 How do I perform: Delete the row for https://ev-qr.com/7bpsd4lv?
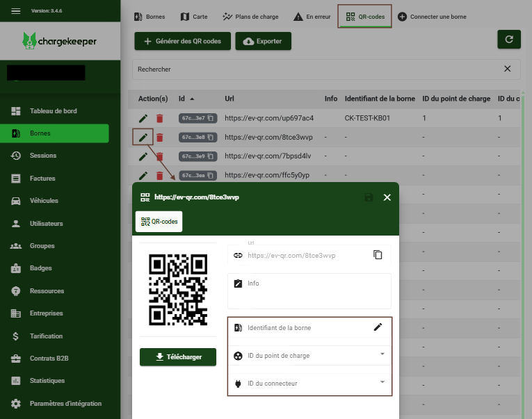(x=159, y=156)
